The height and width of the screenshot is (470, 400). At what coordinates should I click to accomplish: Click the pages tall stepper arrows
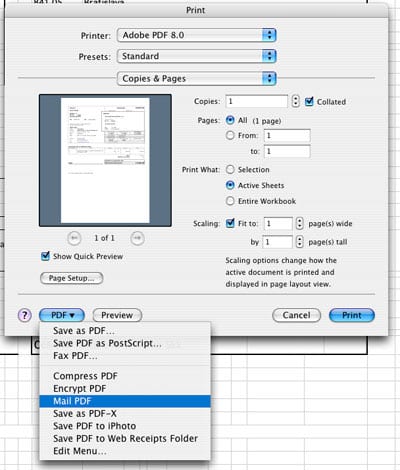click(x=299, y=242)
